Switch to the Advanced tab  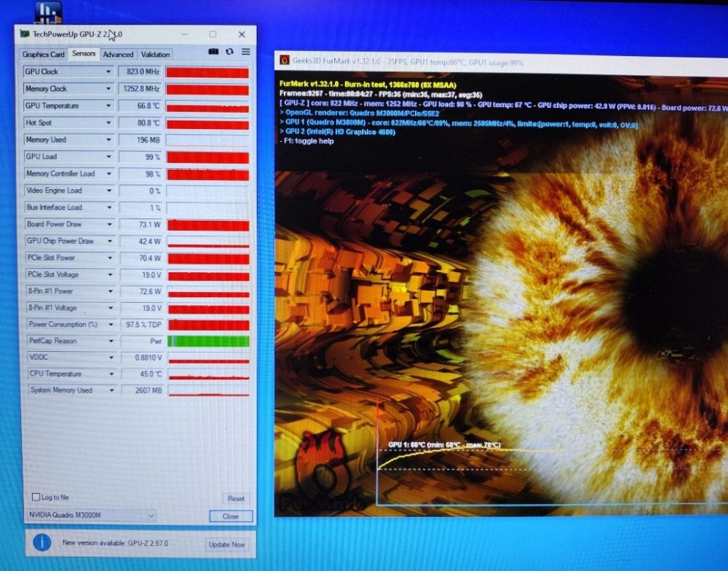(x=118, y=55)
